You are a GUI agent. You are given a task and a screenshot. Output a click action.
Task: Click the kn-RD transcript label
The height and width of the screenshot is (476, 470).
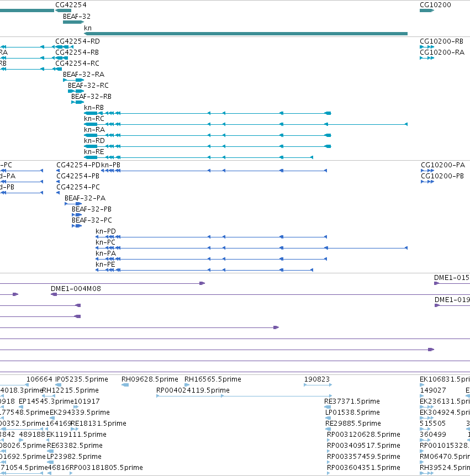[94, 141]
